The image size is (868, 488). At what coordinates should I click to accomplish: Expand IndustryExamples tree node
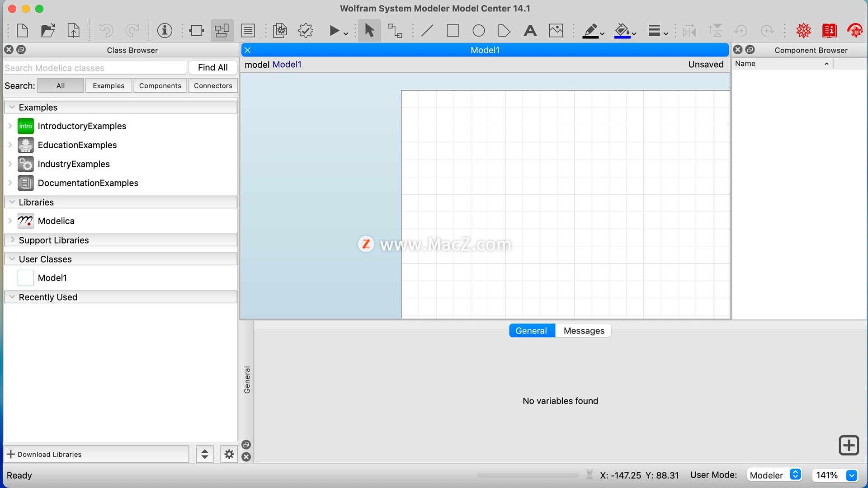click(10, 164)
